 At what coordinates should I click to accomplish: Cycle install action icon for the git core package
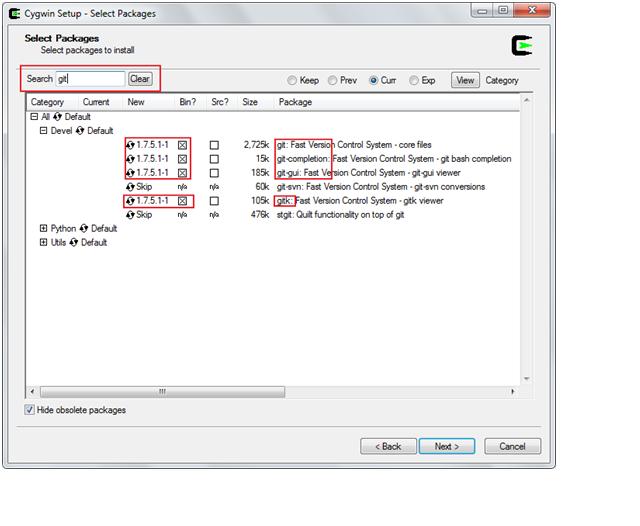pyautogui.click(x=131, y=145)
